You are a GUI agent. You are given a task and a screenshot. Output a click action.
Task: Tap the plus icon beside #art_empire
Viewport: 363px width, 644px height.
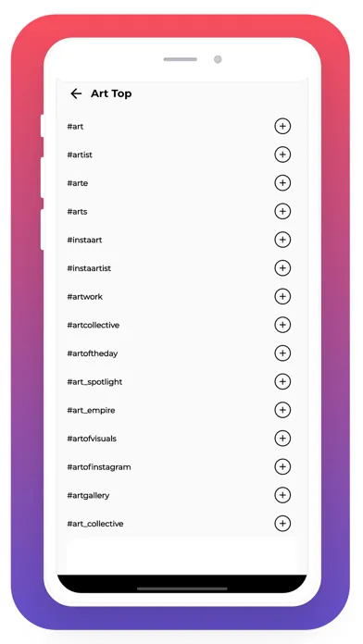(282, 410)
